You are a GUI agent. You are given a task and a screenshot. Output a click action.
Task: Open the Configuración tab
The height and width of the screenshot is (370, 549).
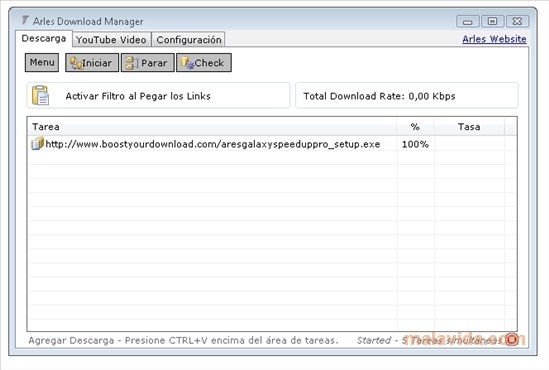[x=189, y=40]
